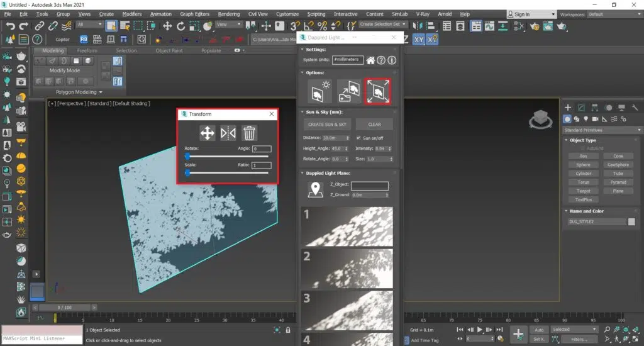Open the help question mark icon in Settings
Image resolution: width=644 pixels, height=346 pixels.
pyautogui.click(x=381, y=60)
